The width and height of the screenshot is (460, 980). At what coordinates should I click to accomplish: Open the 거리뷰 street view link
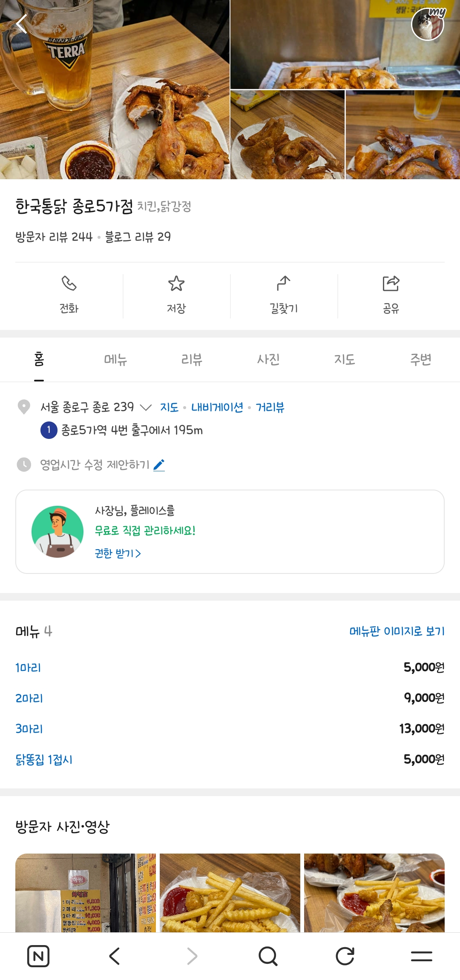pyautogui.click(x=270, y=407)
